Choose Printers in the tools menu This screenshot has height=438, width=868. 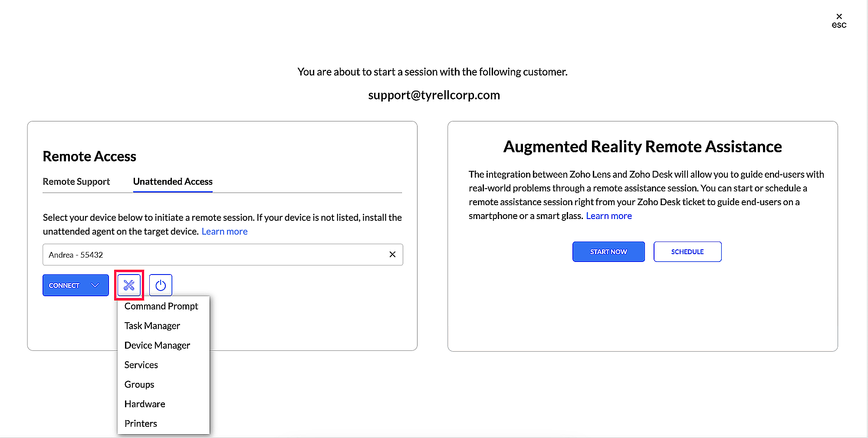[141, 423]
